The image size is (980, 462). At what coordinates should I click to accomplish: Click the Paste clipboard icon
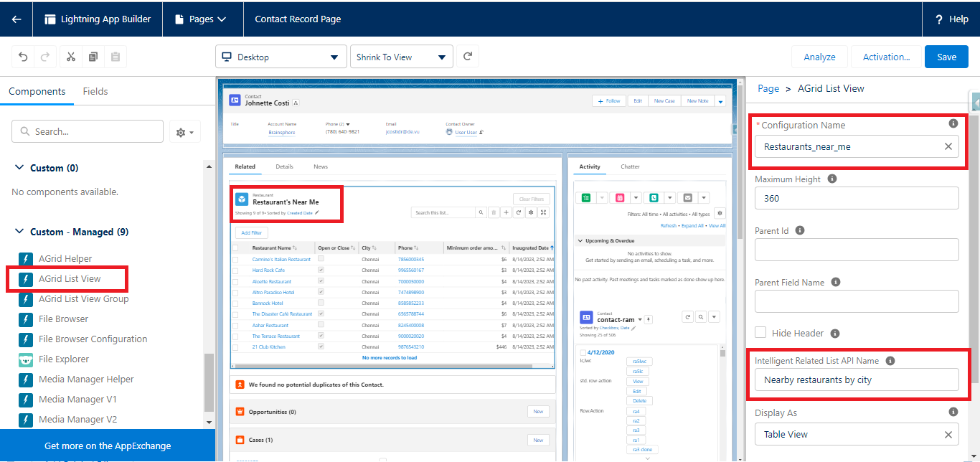coord(115,57)
